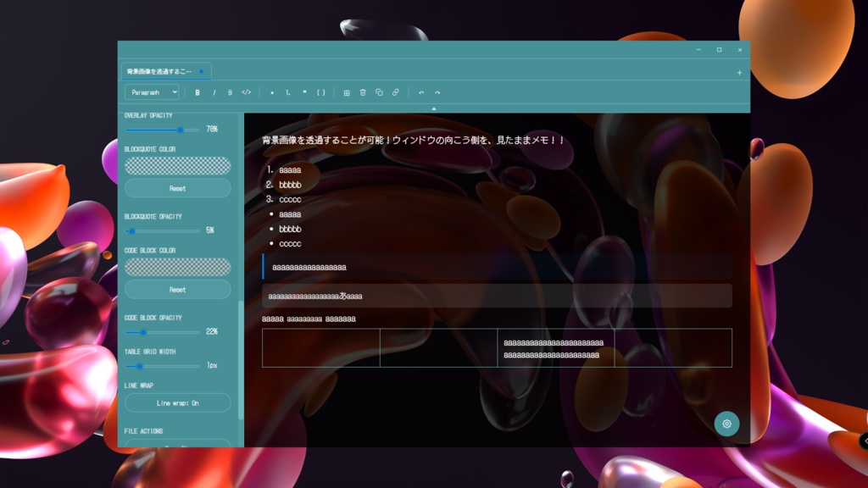This screenshot has height=488, width=868.
Task: Open the blockquote color swatch
Action: pos(178,165)
